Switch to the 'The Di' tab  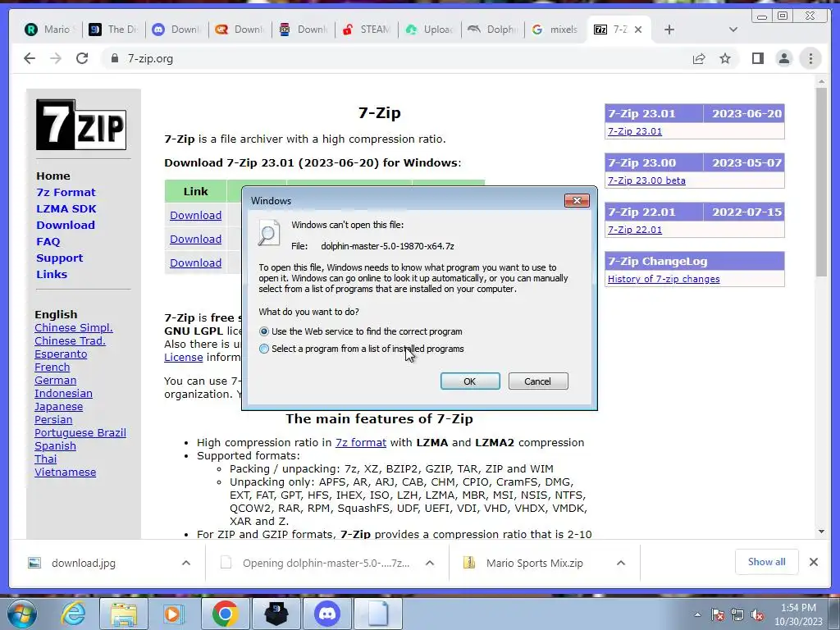coord(113,30)
